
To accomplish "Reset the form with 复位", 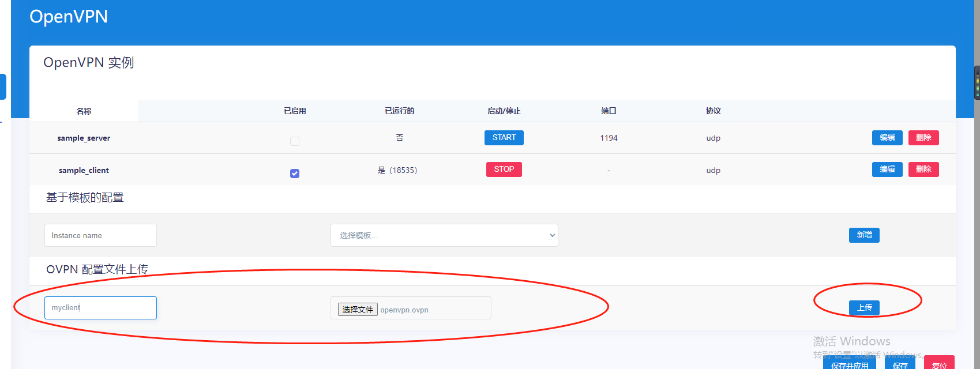I will pos(939,364).
